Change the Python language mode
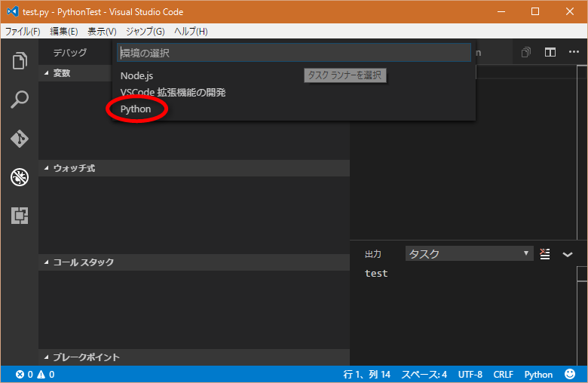 538,375
